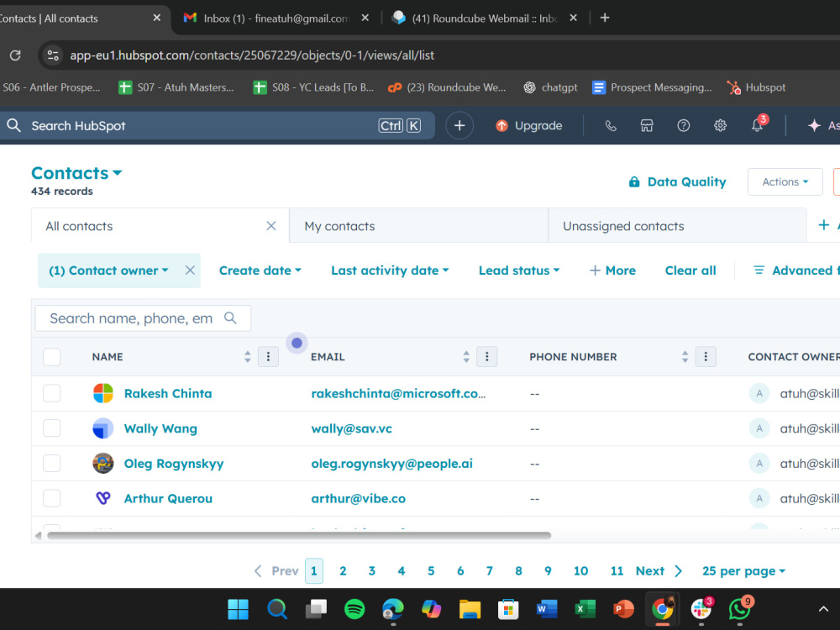Check the box for Arthur Querou
This screenshot has height=630, width=840.
[x=52, y=498]
